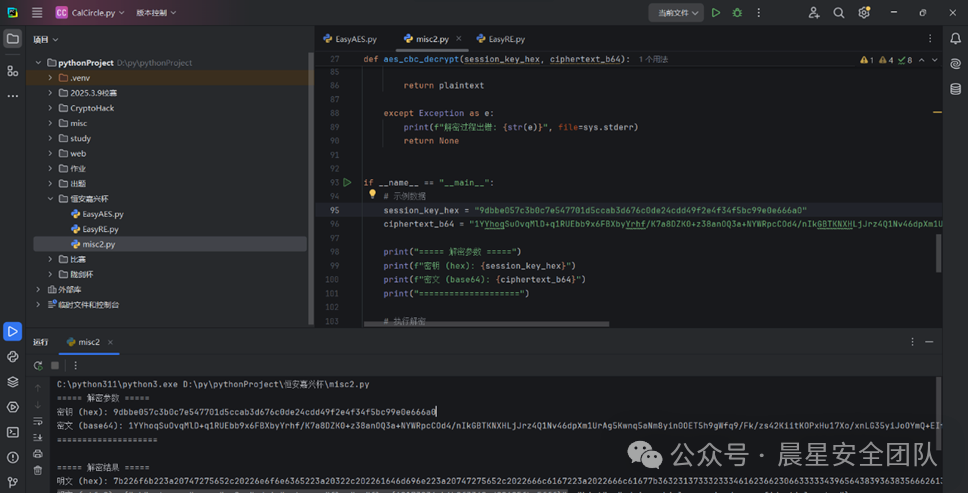
Task: Collapse the 恒安嘉兴杯 folder
Action: [x=50, y=199]
